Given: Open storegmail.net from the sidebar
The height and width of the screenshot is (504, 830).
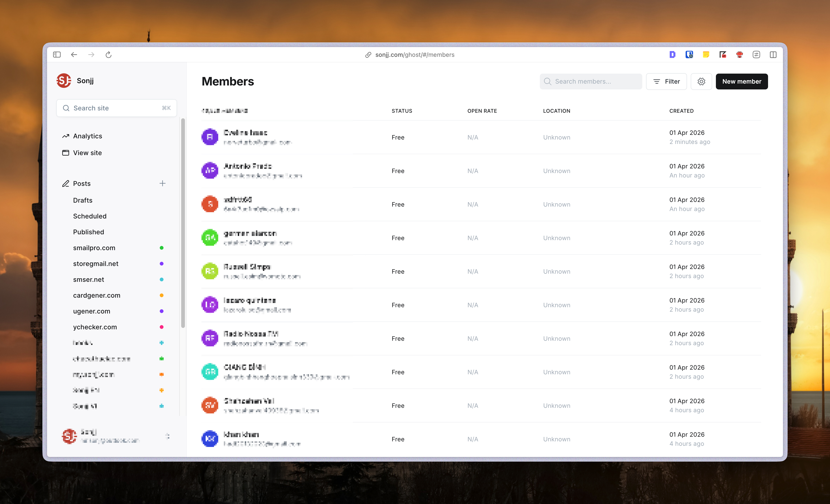Looking at the screenshot, I should tap(96, 263).
